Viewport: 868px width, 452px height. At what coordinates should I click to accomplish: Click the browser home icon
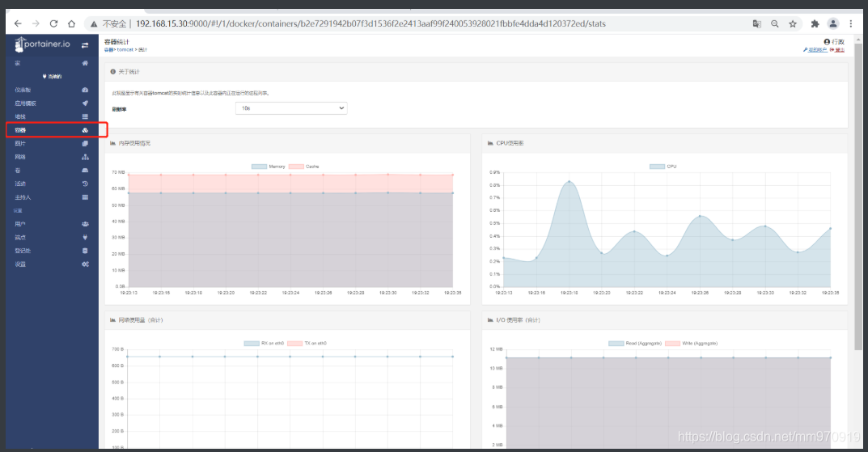(x=71, y=23)
